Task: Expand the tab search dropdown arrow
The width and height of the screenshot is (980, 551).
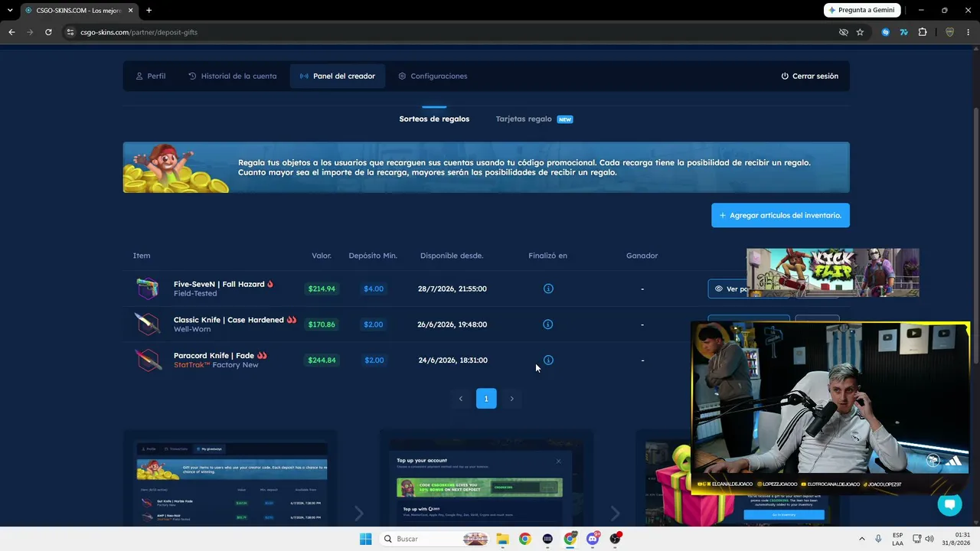Action: coord(9,10)
